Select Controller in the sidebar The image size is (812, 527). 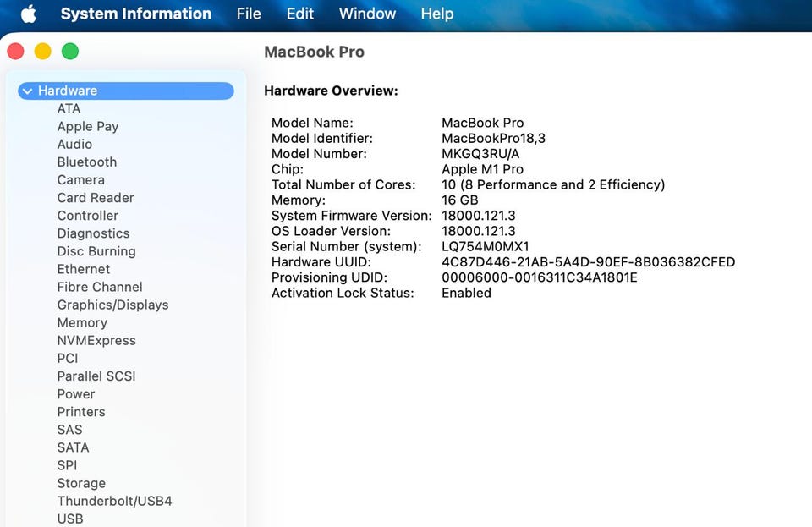87,216
